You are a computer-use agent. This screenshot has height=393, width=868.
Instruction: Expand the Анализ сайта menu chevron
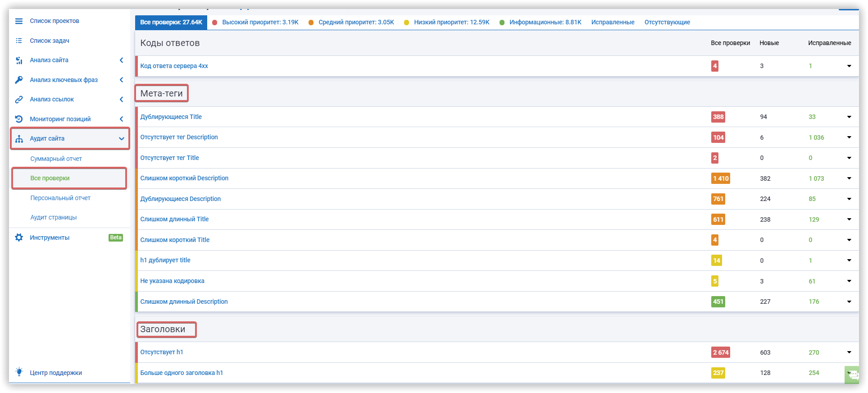pos(121,60)
